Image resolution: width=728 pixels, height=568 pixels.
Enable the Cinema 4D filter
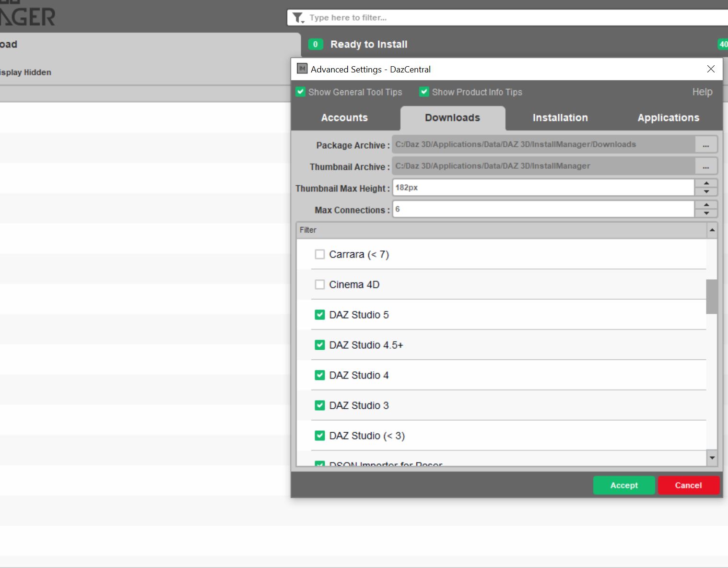pos(320,284)
